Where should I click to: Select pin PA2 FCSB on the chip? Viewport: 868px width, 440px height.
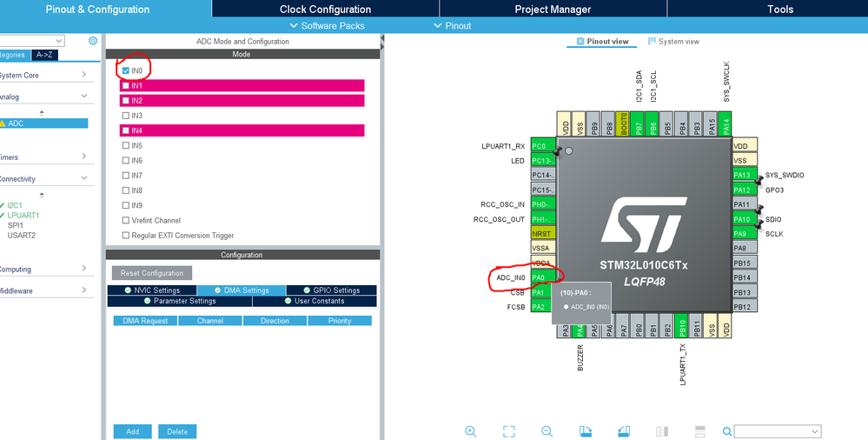click(540, 306)
